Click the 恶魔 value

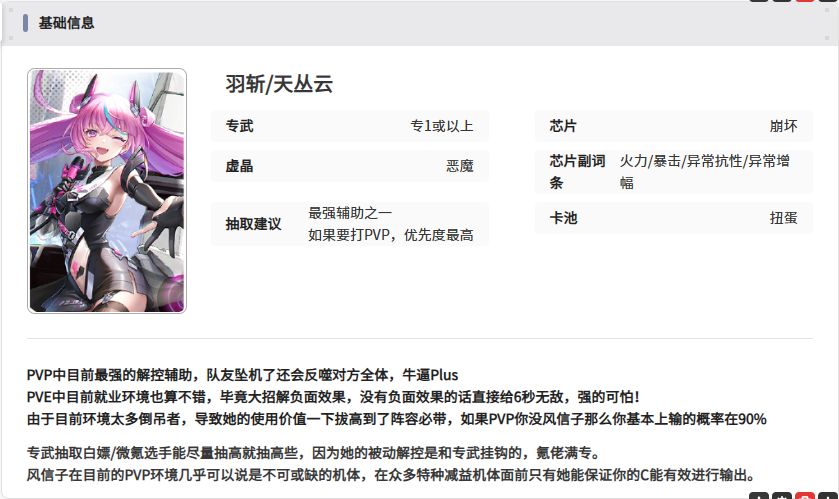pyautogui.click(x=460, y=166)
